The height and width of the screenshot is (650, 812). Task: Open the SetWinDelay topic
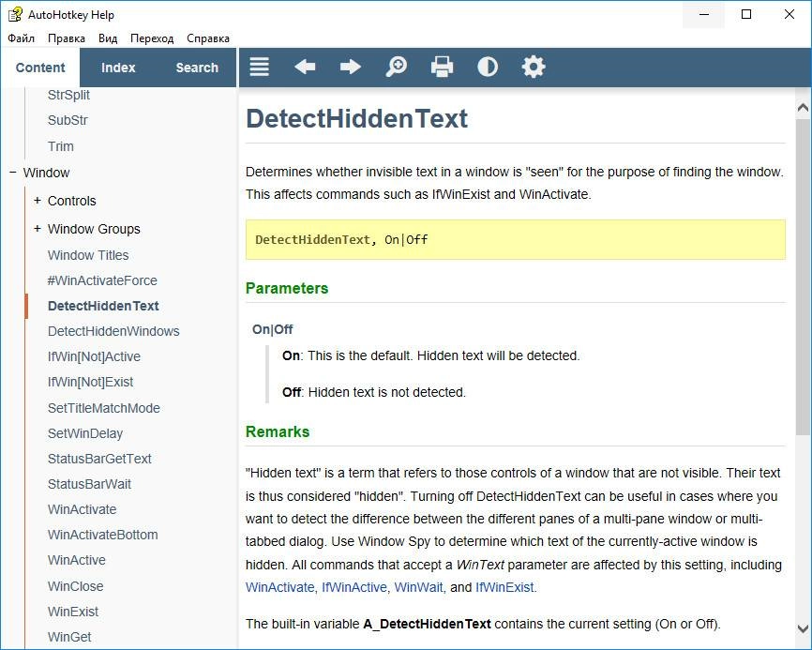(85, 433)
